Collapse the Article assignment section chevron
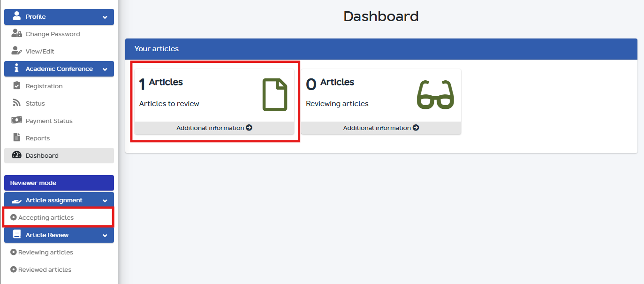Screen dimensions: 644x284 (x=105, y=200)
